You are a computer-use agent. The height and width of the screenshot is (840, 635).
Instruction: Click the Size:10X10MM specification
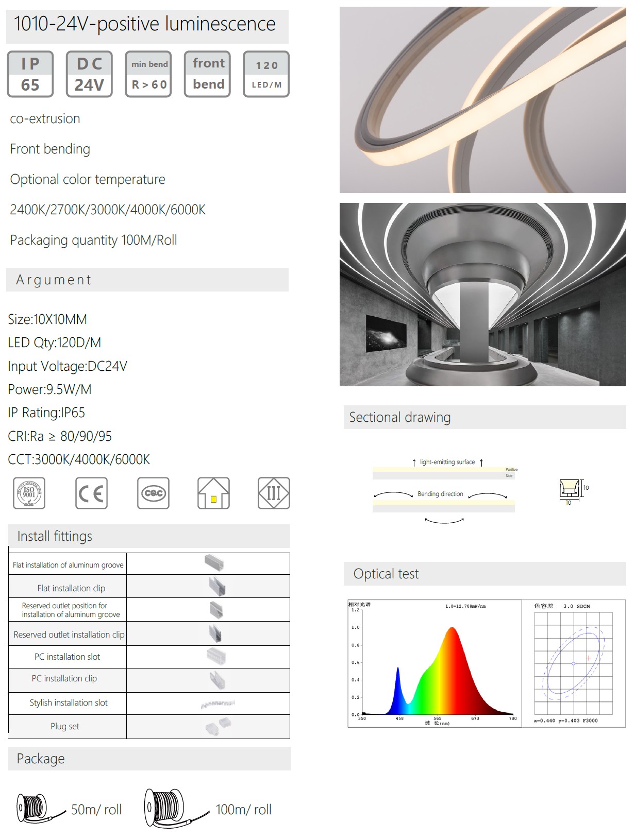tap(47, 319)
